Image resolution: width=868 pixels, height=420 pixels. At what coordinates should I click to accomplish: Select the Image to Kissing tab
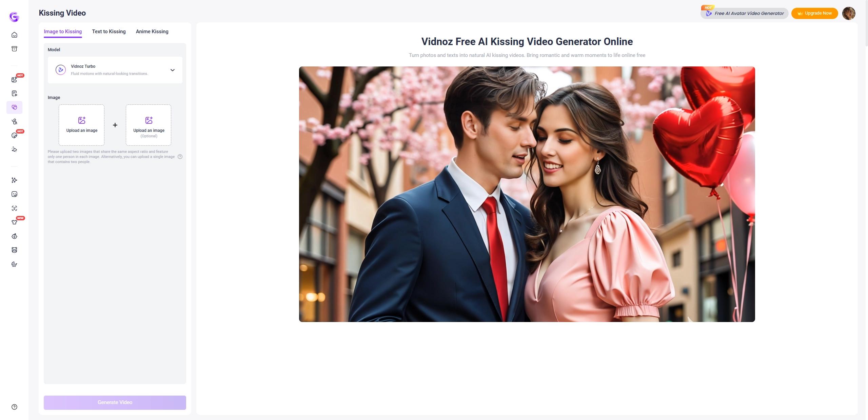click(63, 32)
